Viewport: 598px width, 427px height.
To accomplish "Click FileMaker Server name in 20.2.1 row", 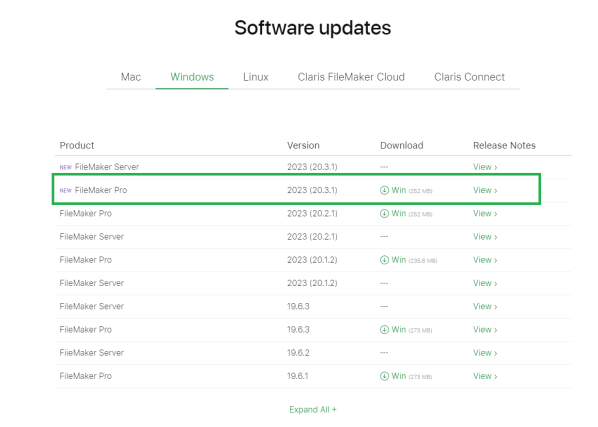I will (92, 237).
